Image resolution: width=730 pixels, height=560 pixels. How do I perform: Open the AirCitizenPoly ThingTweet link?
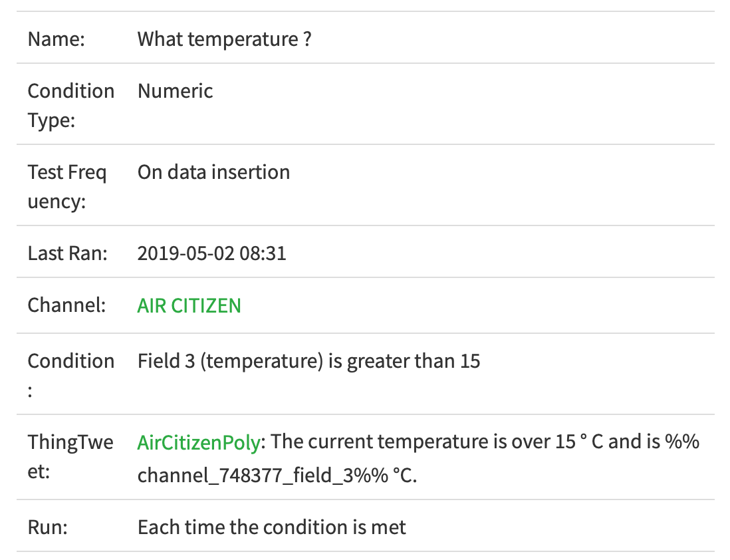(x=199, y=442)
